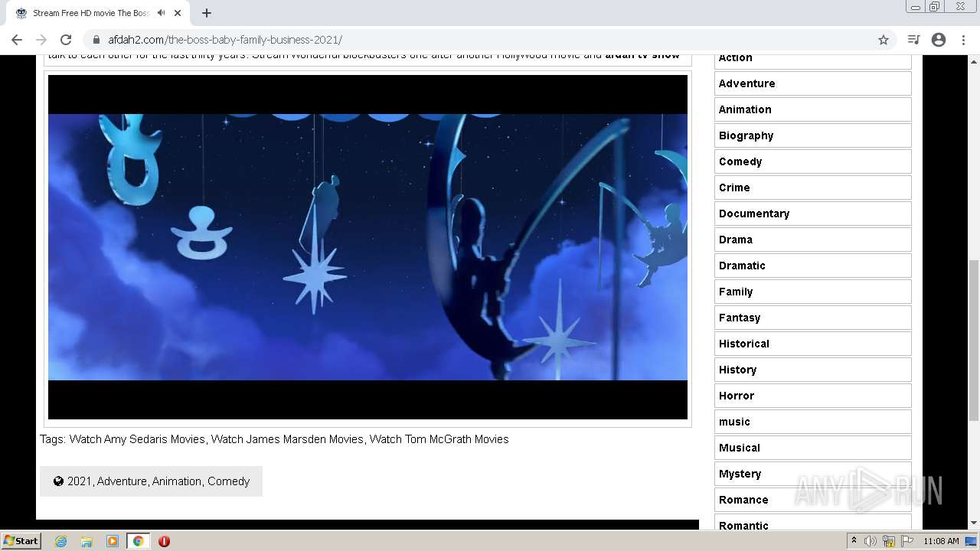This screenshot has height=551, width=980.
Task: Open network status tray icon
Action: coord(889,541)
